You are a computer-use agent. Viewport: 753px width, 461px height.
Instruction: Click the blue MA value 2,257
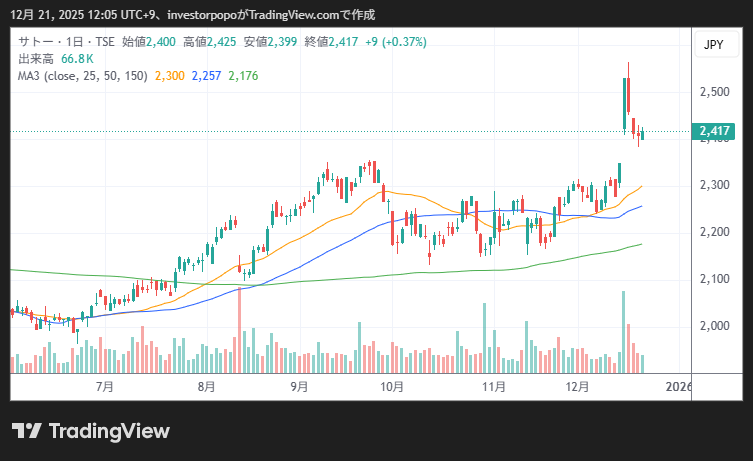pos(206,75)
